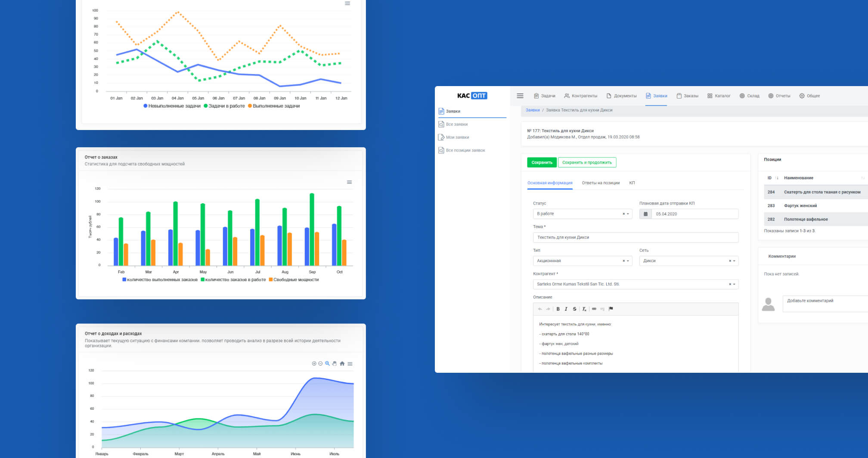This screenshot has width=868, height=458.
Task: Reset income chart zoom with home icon
Action: point(342,364)
